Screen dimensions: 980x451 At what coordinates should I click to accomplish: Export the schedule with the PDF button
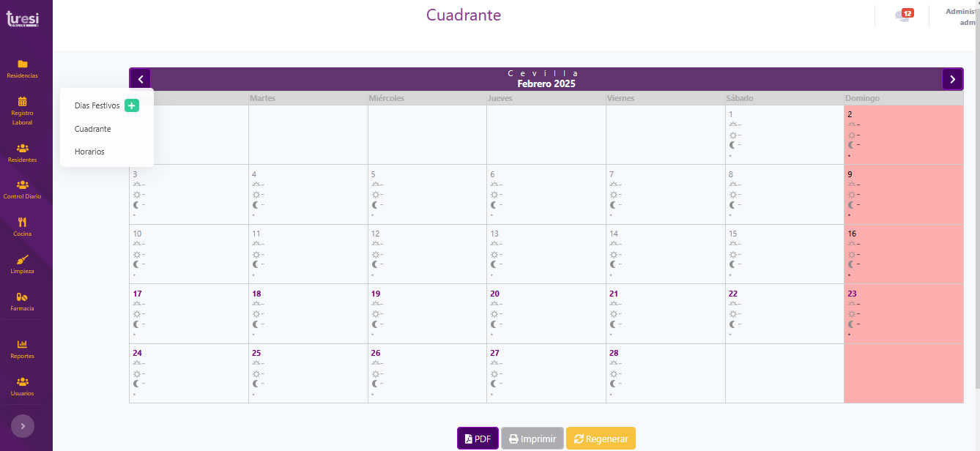[x=478, y=439]
